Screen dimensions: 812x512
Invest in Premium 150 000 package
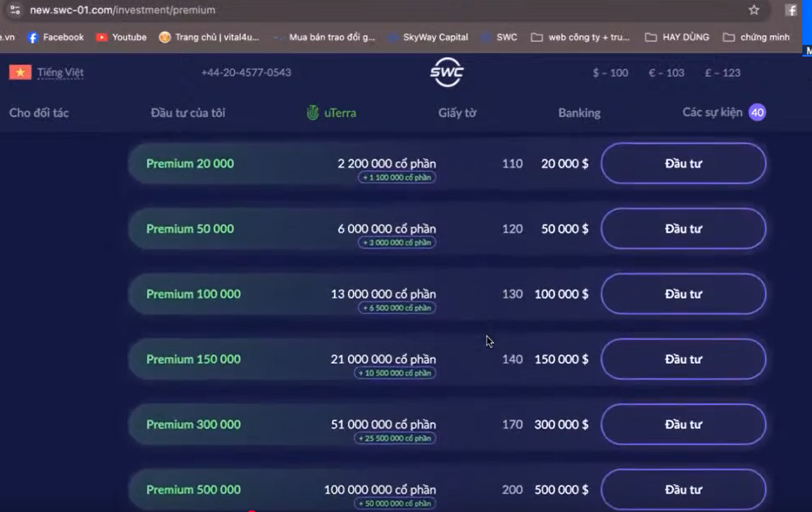click(x=683, y=359)
